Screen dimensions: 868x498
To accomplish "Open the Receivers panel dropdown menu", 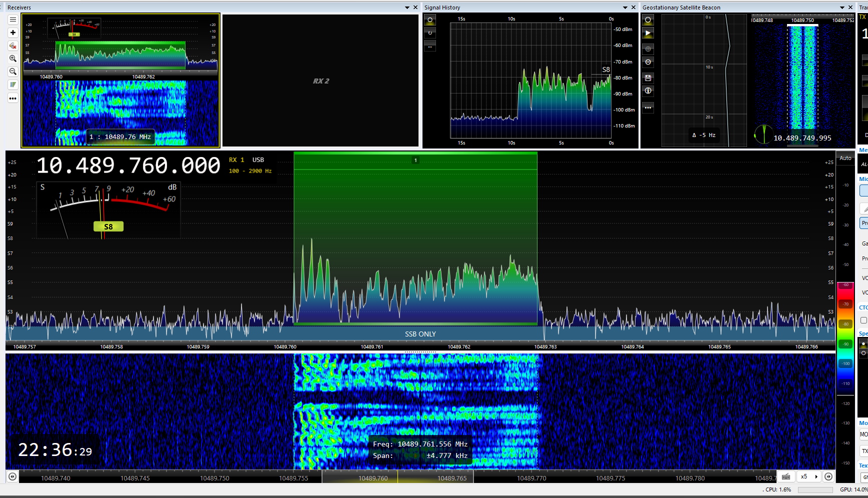I will click(x=406, y=7).
